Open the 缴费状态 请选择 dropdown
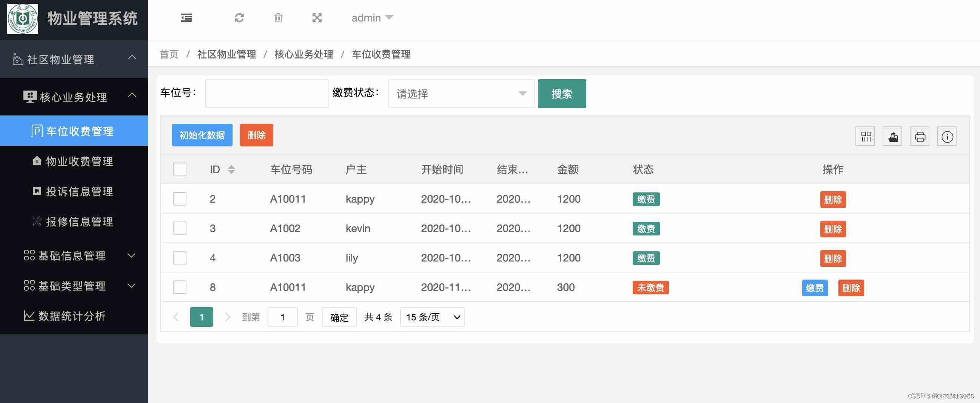 [x=461, y=94]
